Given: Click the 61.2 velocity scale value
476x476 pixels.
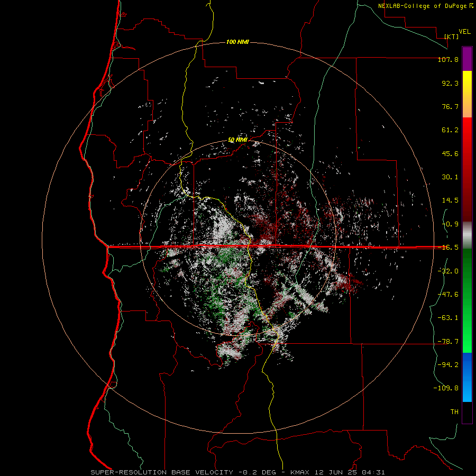Looking at the screenshot, I should [x=450, y=130].
